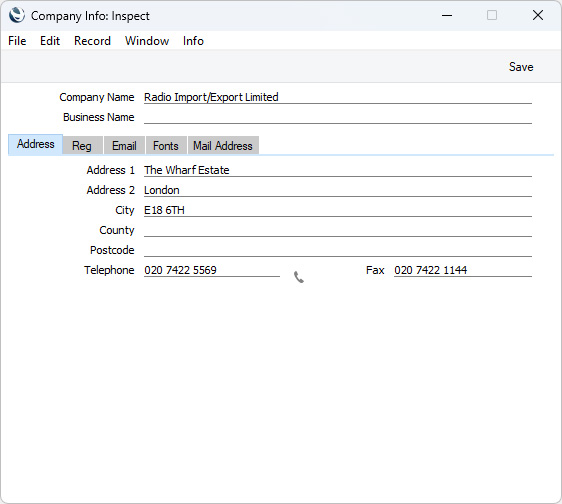562x504 pixels.
Task: Open the Edit menu
Action: pos(50,41)
